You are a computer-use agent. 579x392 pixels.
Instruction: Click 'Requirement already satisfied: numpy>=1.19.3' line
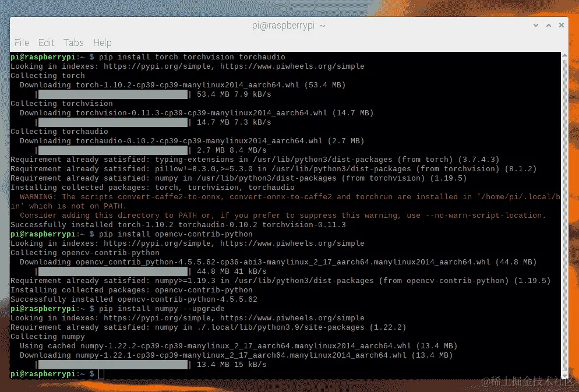coord(280,281)
